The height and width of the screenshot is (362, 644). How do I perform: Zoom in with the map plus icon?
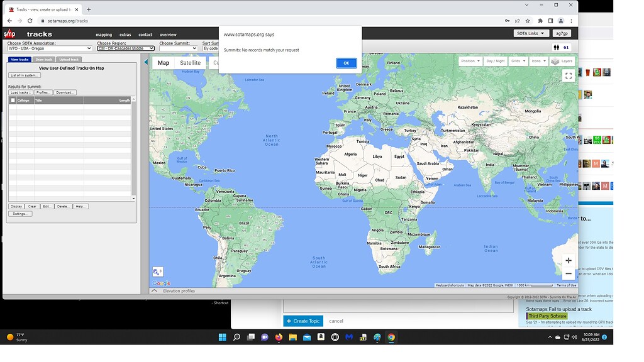point(568,260)
